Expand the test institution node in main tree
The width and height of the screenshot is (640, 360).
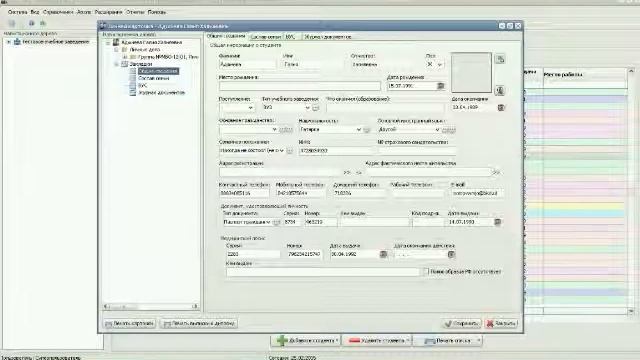tap(9, 42)
